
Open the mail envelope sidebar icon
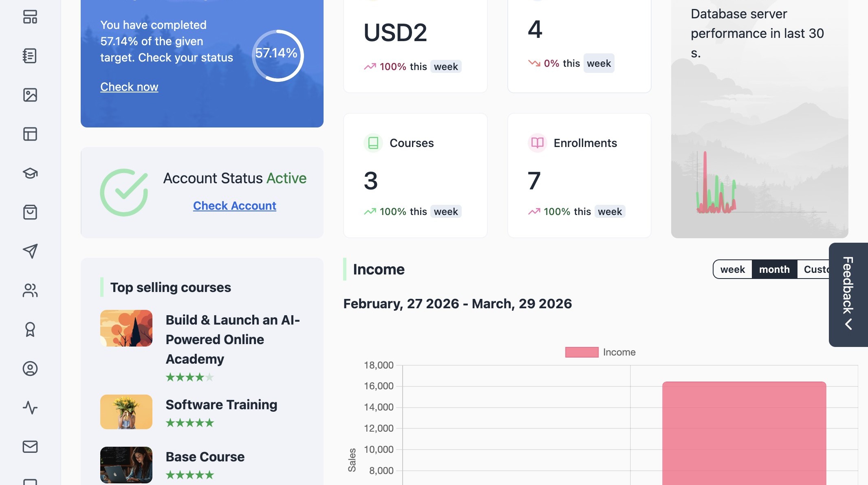point(30,447)
